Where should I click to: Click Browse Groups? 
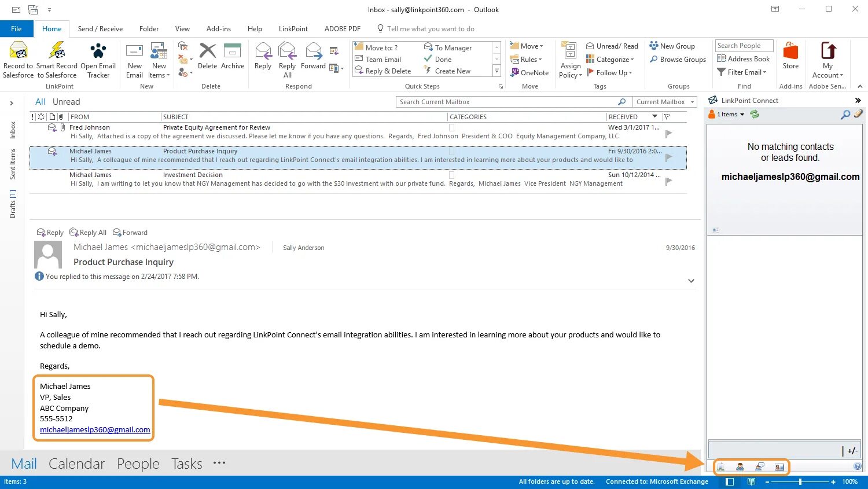[678, 59]
